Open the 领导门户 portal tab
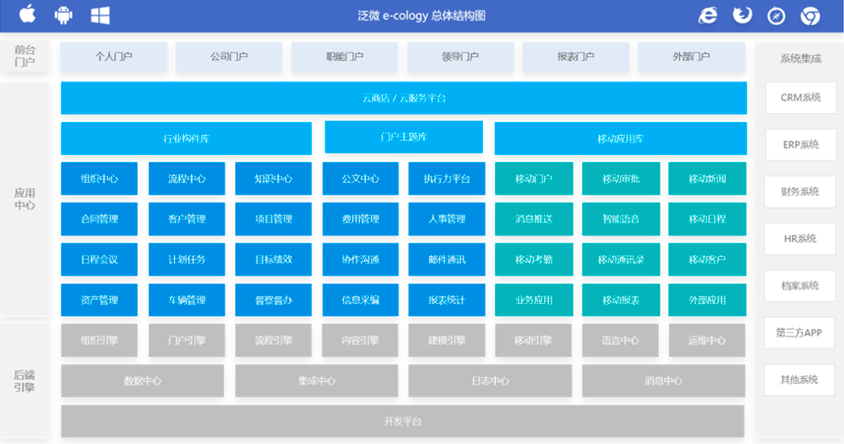The image size is (844, 444). coord(460,57)
